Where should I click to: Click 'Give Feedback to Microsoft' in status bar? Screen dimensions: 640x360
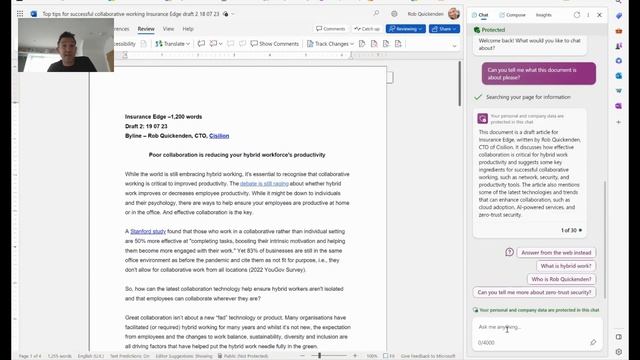coord(428,356)
